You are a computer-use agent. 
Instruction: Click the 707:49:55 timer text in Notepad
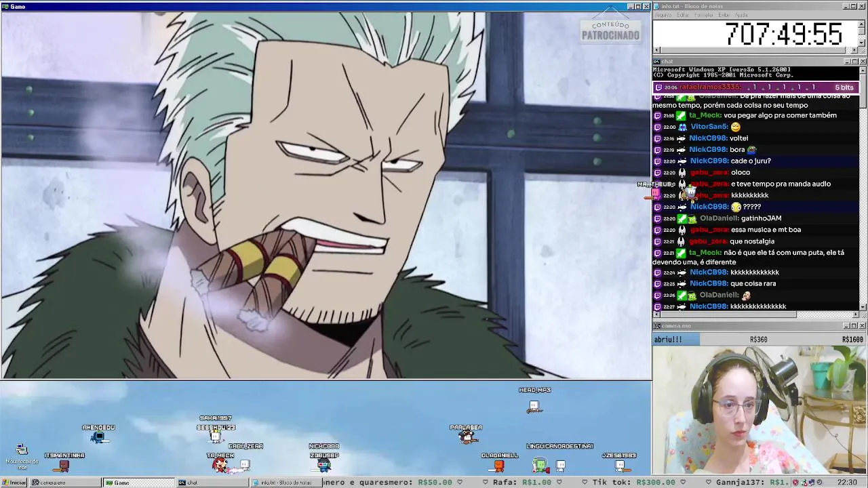coord(783,34)
